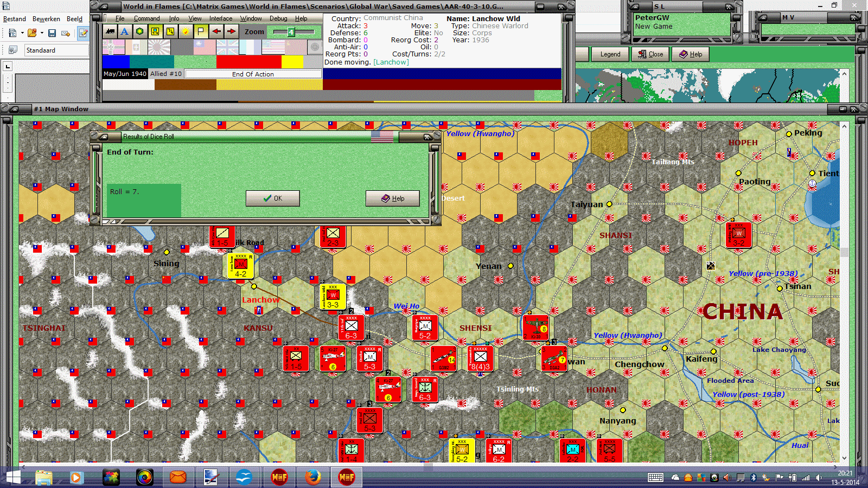The image size is (868, 488).
Task: Open the dropdown beside the Open folder icon
Action: (x=42, y=33)
